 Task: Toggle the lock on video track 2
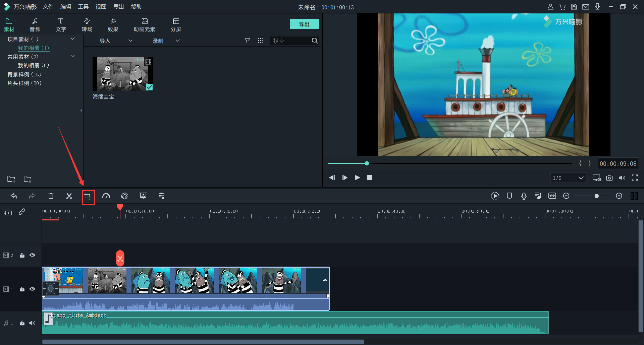point(22,256)
